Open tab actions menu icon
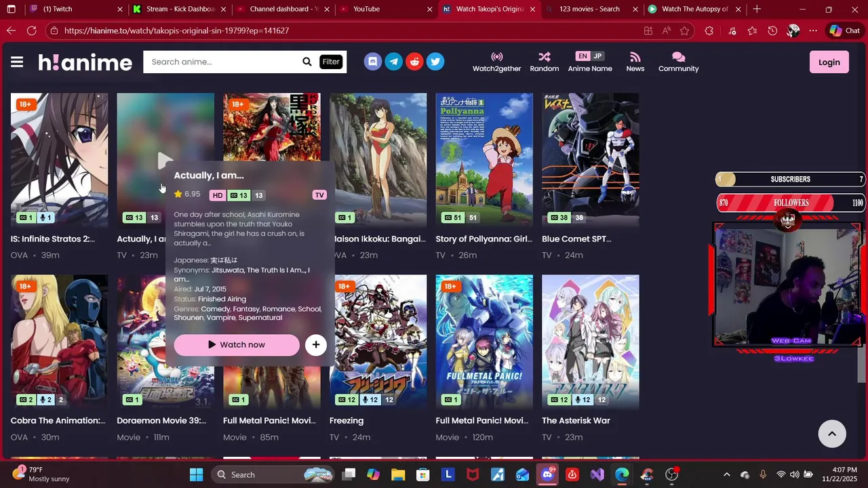Viewport: 868px width, 488px height. pos(11,9)
